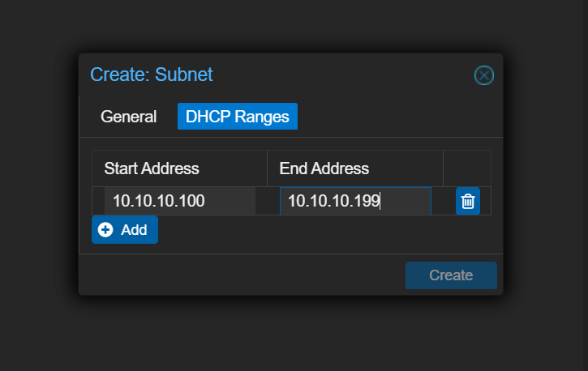Click footer area left of Create button
The image size is (588, 371).
(243, 275)
